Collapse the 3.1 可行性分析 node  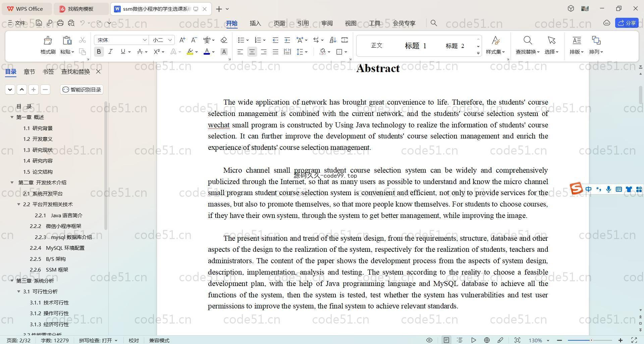pos(19,291)
